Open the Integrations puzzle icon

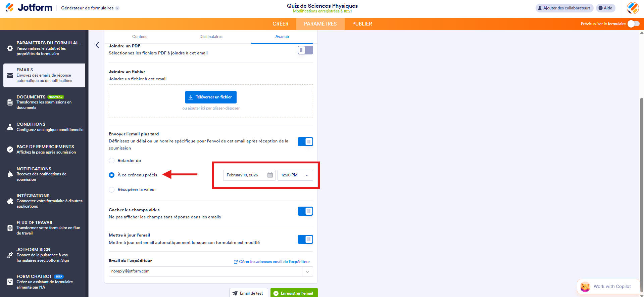coord(10,201)
